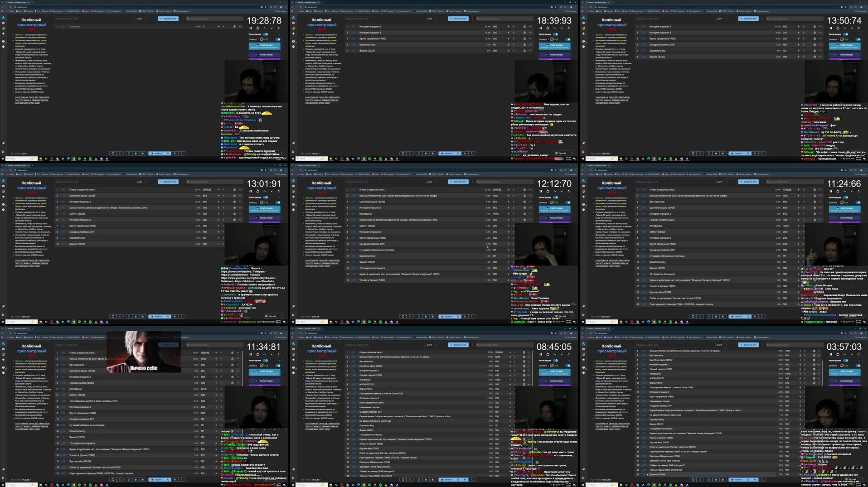Click the wrench icon in the bottom toolbar
The image size is (868, 487).
[x=181, y=153]
